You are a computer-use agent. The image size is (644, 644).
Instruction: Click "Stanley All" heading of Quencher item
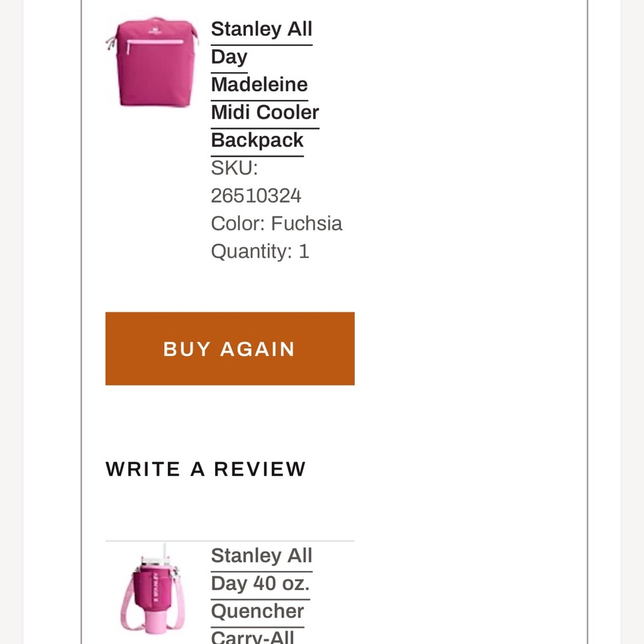point(261,556)
